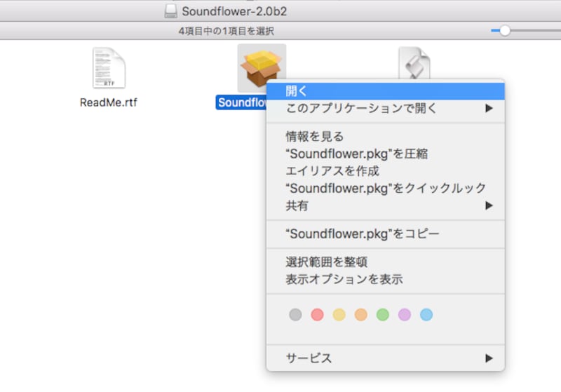The image size is (561, 392).
Task: Apply the yellow color tag
Action: click(339, 315)
